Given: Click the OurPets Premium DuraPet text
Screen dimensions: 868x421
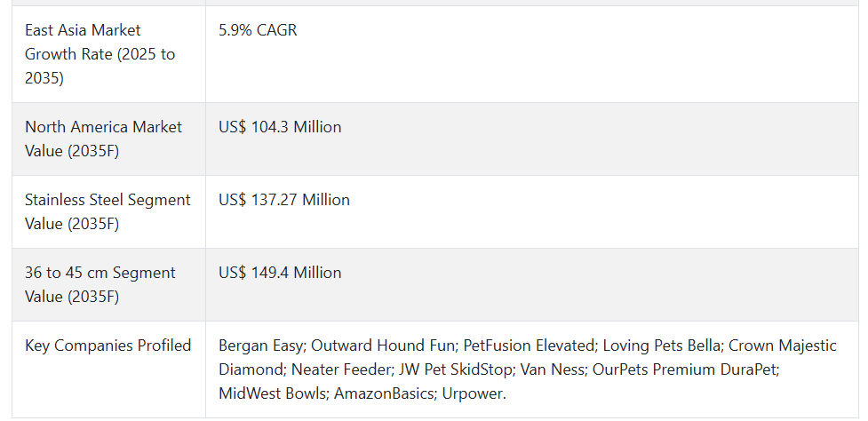Looking at the screenshot, I should point(685,369).
